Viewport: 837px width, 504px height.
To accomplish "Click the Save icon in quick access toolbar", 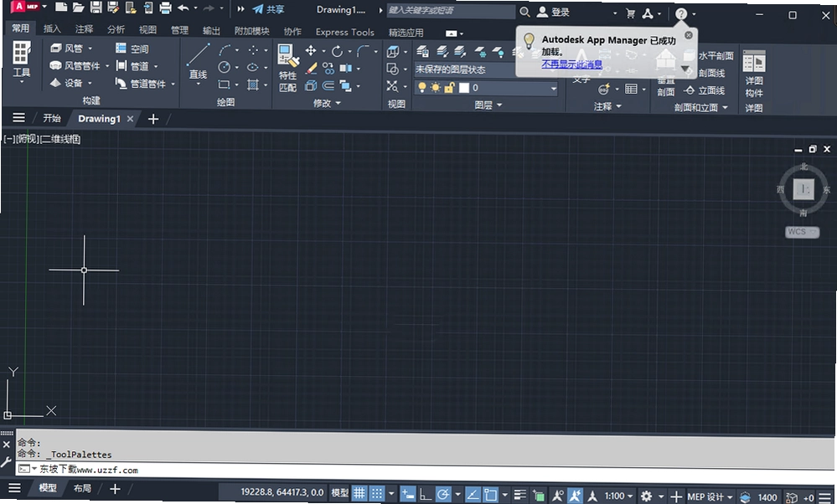I will [x=96, y=8].
